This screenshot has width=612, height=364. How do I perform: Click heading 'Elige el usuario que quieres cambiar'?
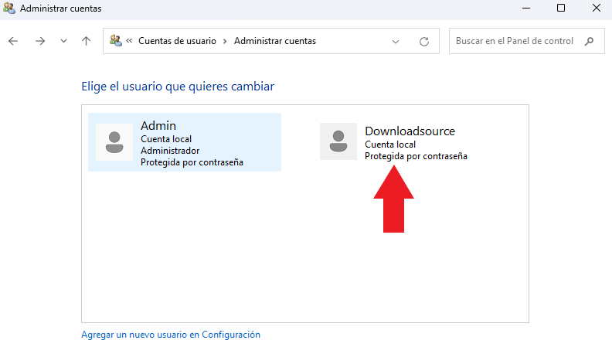(178, 87)
